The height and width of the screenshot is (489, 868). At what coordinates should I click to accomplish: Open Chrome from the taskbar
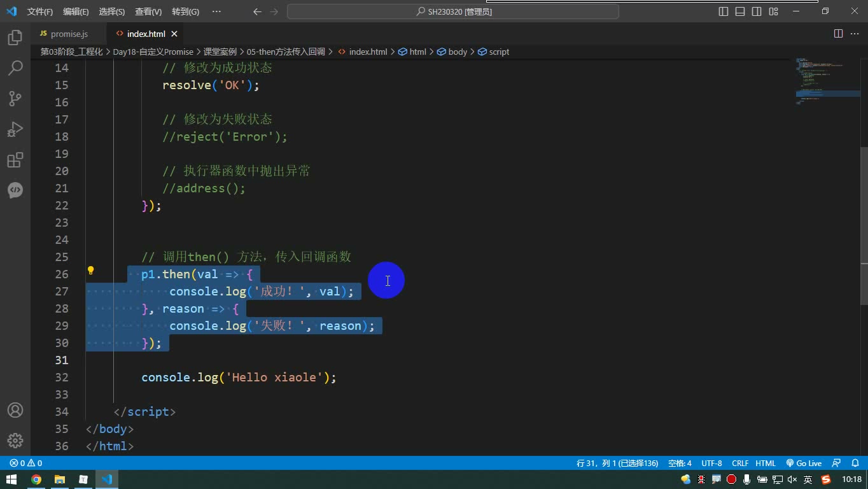click(36, 479)
